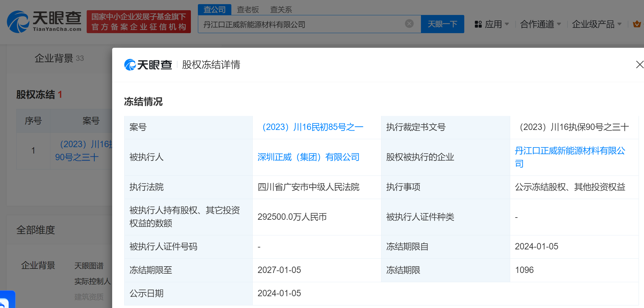644x308 pixels.
Task: Select the 企业背景 33 section tab
Action: 59,58
